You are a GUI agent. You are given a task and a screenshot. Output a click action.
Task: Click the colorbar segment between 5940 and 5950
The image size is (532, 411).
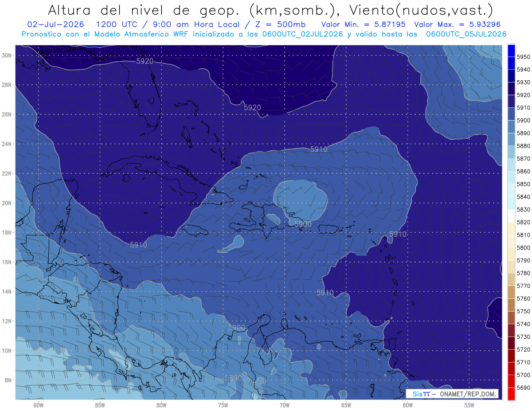511,63
